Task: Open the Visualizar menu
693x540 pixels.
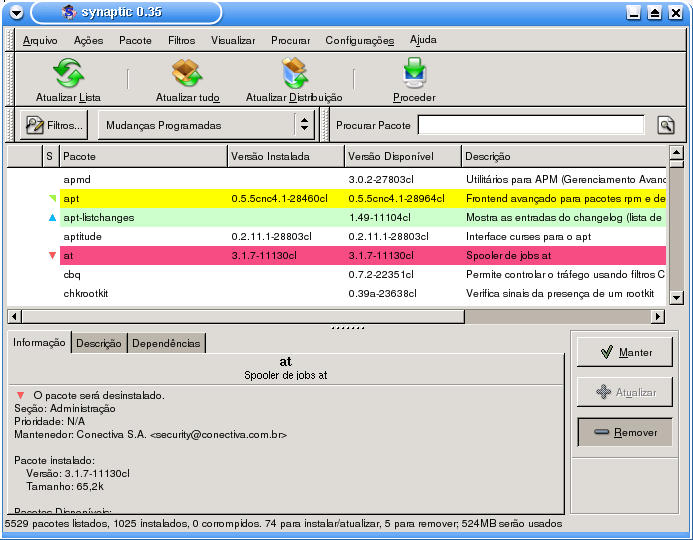Action: pyautogui.click(x=233, y=41)
